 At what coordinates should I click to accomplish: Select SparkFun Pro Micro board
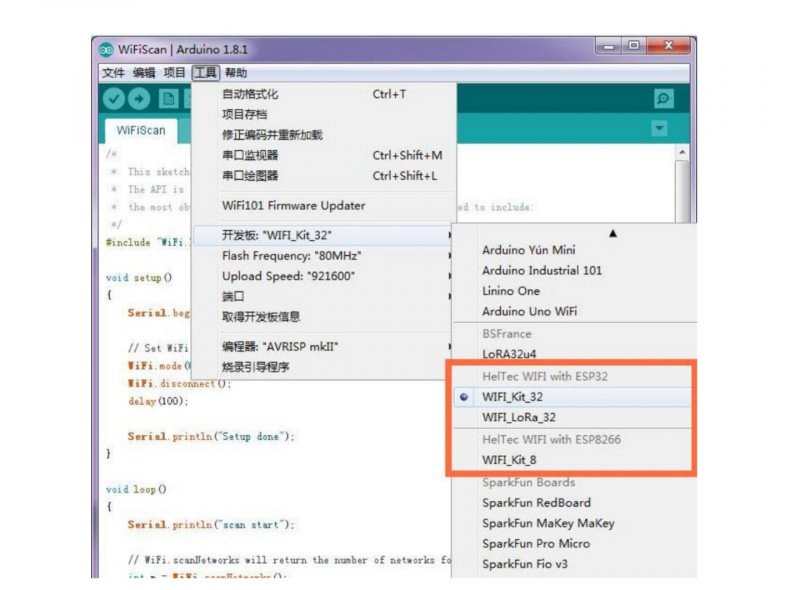click(x=574, y=544)
